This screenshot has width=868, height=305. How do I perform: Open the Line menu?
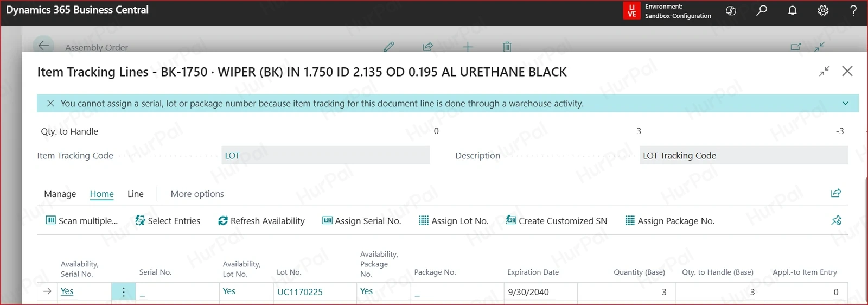click(136, 194)
